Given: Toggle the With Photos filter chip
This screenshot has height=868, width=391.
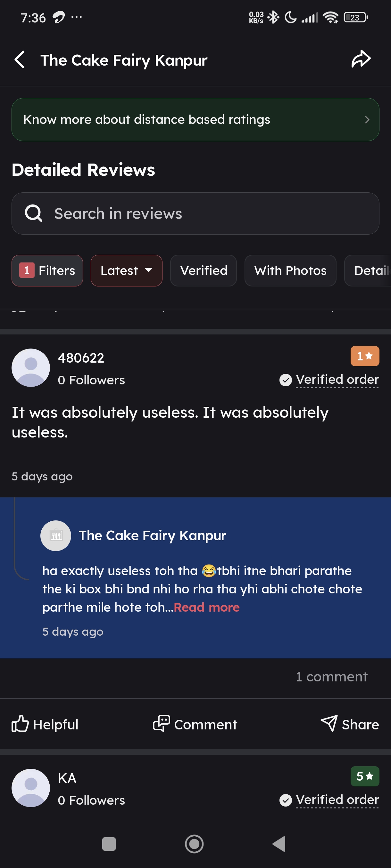Looking at the screenshot, I should coord(290,270).
